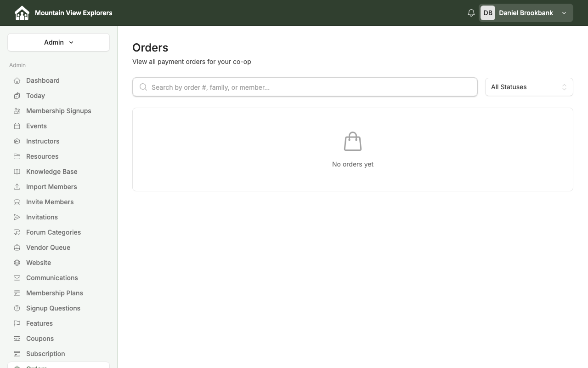
Task: Click the Subscription card icon
Action: click(17, 354)
